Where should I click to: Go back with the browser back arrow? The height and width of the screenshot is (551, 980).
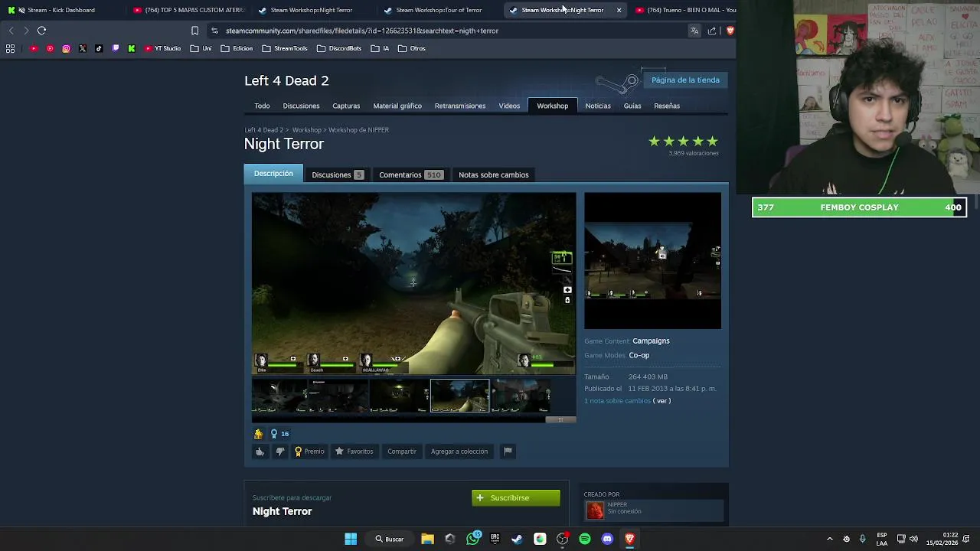pyautogui.click(x=11, y=31)
